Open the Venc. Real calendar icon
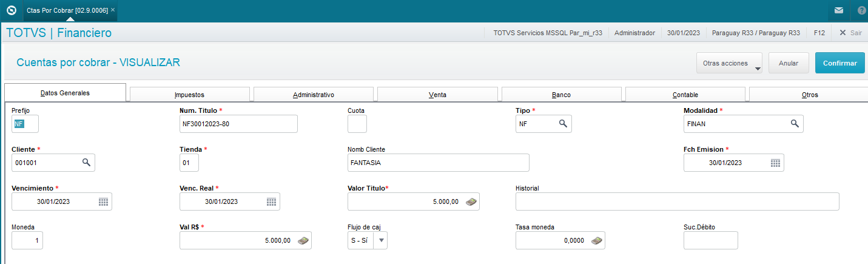Screen dimensions: 868x264 pyautogui.click(x=271, y=201)
